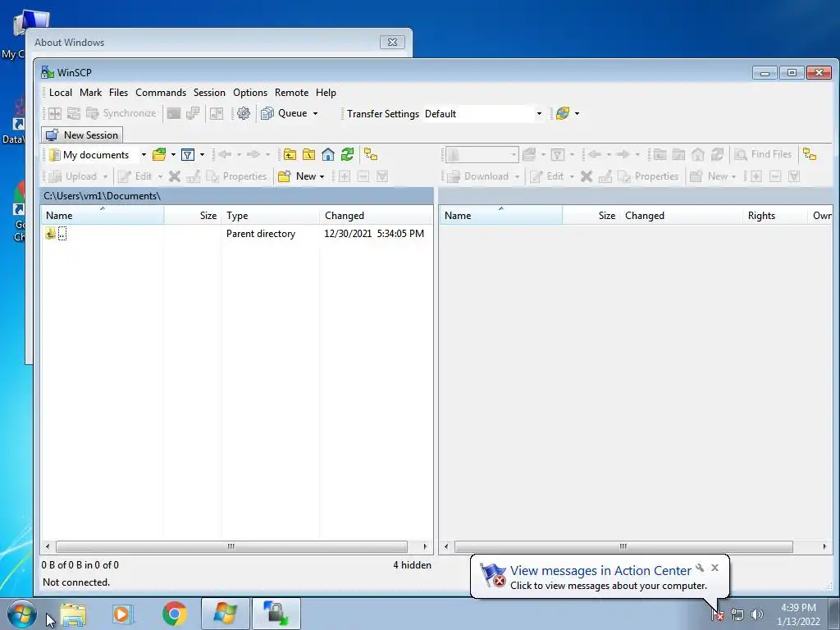The image size is (840, 630).
Task: Click the local Unselect Files minus icon
Action: pyautogui.click(x=363, y=176)
